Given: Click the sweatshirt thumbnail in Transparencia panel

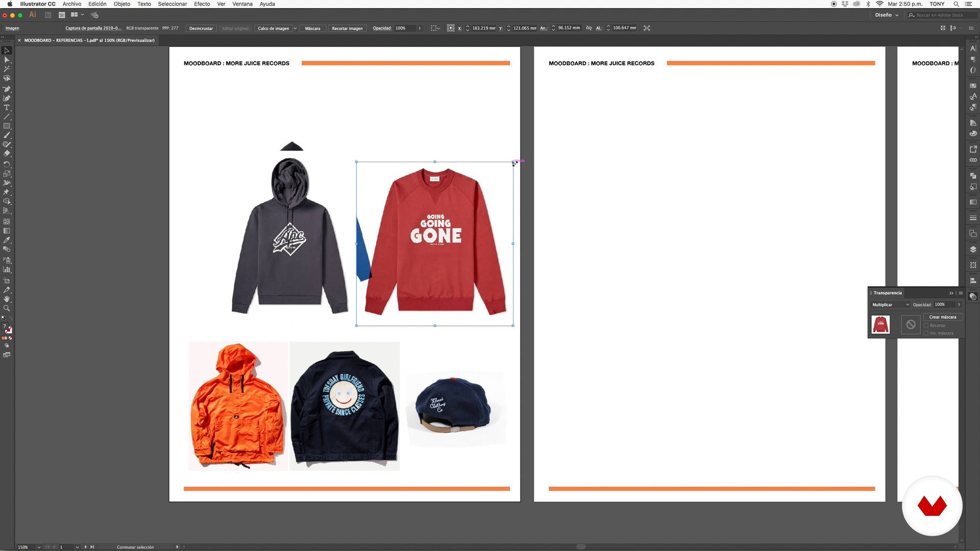Looking at the screenshot, I should (880, 324).
